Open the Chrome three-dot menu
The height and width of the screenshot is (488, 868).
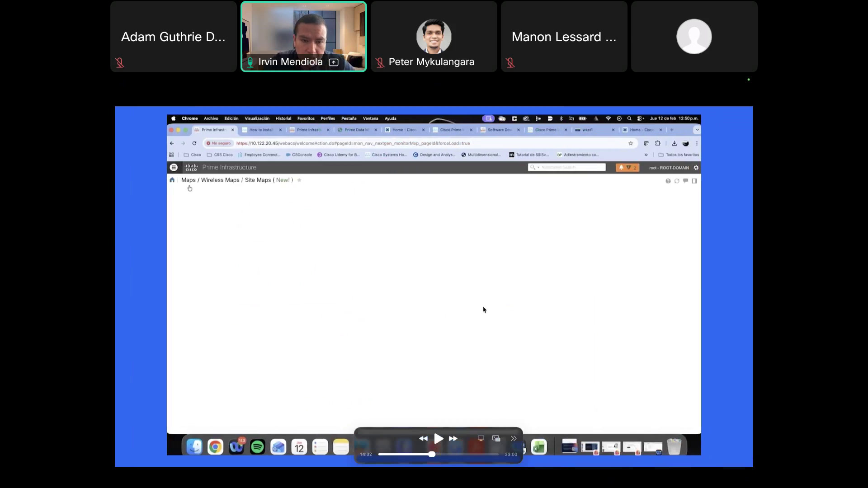[697, 143]
